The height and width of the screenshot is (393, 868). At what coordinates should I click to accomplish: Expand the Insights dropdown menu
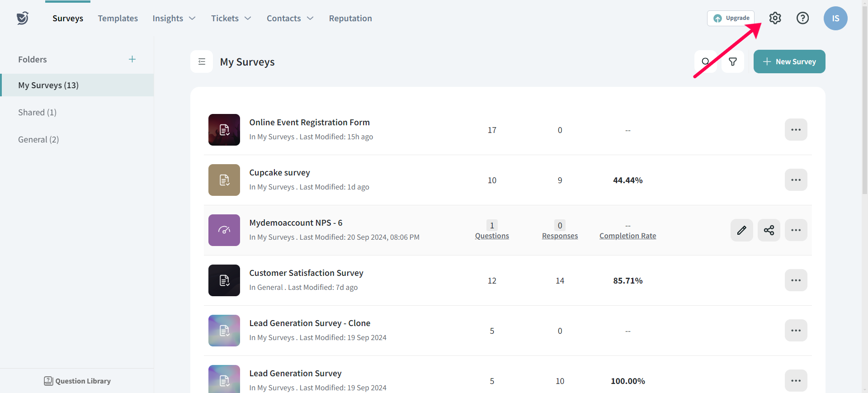[x=174, y=19]
